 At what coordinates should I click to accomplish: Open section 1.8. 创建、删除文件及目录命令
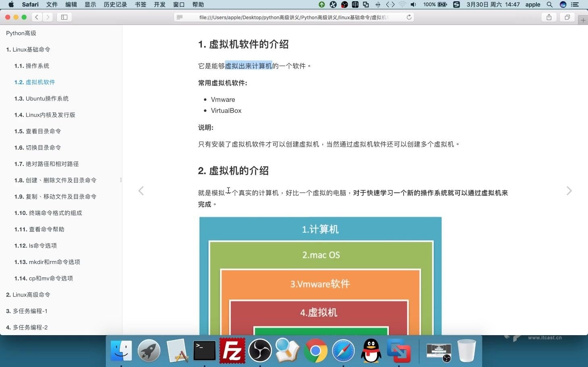56,180
